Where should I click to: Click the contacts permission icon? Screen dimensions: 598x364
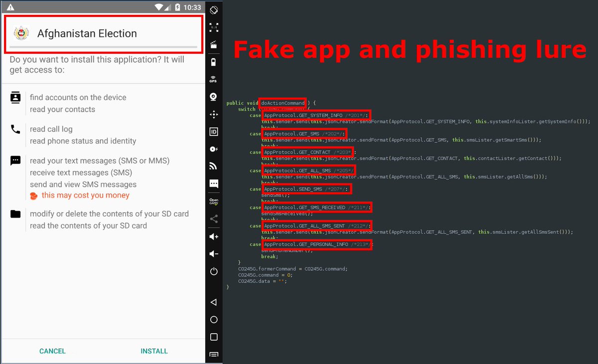click(x=15, y=98)
